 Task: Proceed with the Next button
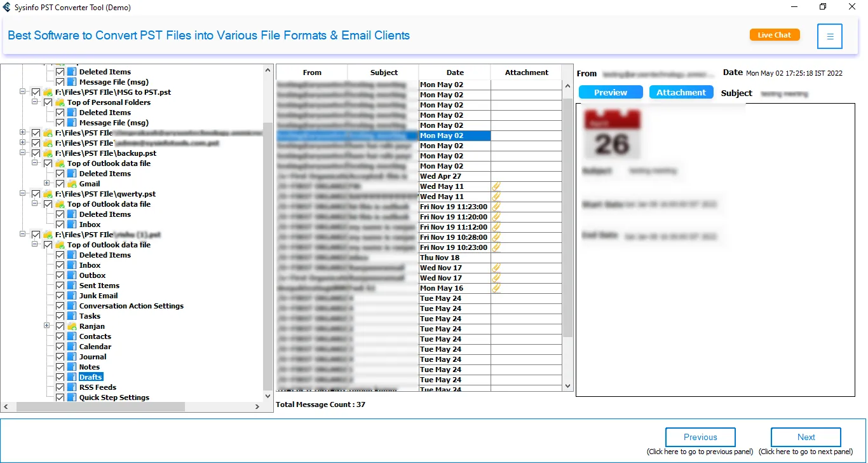[x=806, y=438]
